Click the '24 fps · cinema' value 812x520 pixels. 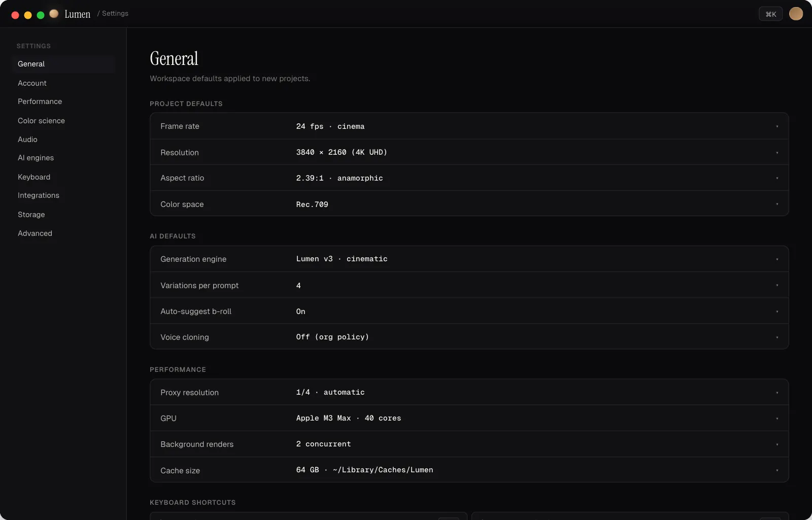(330, 126)
